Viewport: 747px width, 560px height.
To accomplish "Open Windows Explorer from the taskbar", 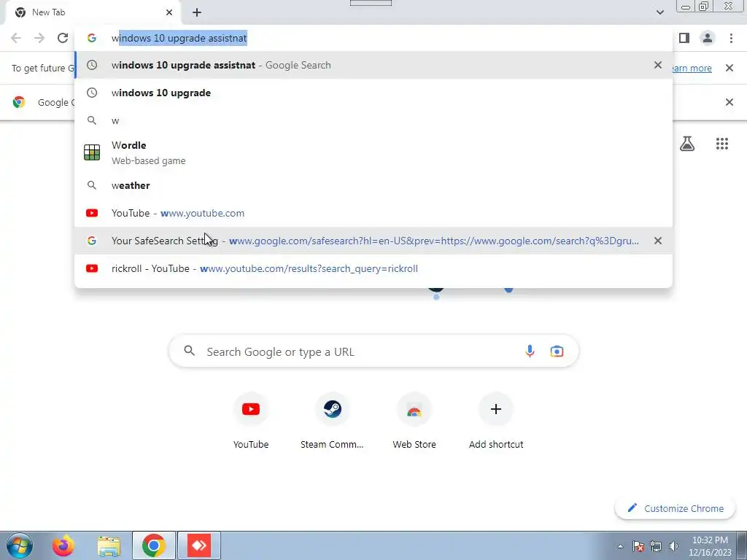I will point(109,546).
